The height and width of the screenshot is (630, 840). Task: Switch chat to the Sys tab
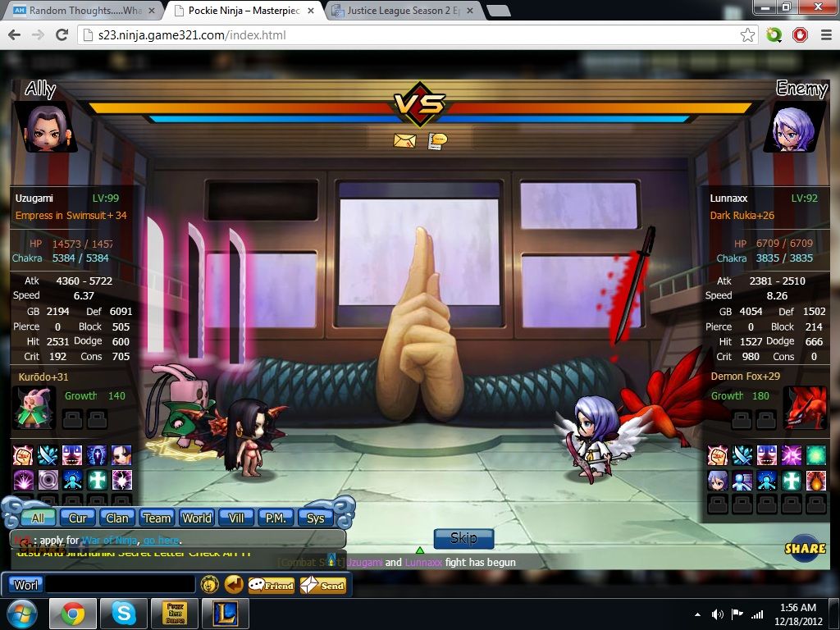[x=316, y=518]
